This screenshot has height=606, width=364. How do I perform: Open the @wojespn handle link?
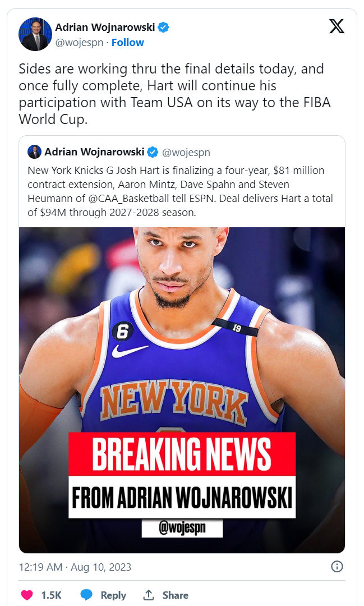point(79,43)
